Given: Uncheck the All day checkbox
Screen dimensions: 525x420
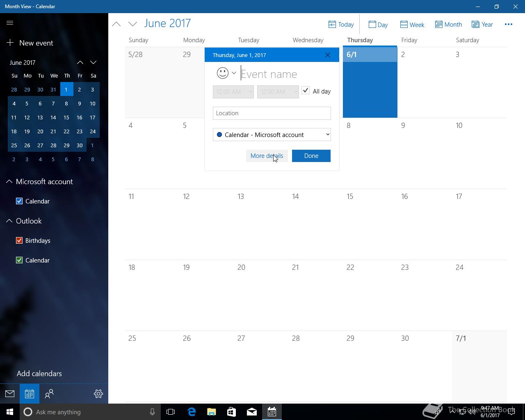Looking at the screenshot, I should (x=306, y=91).
